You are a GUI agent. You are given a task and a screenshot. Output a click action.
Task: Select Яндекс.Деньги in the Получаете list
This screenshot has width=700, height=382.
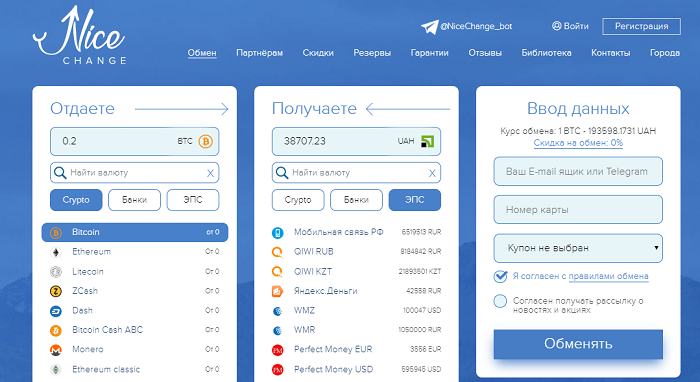click(x=356, y=291)
